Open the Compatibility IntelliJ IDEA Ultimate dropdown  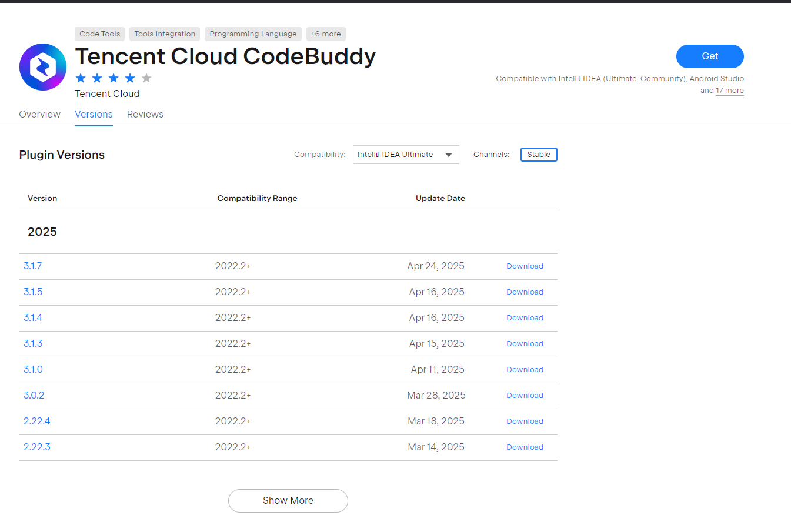coord(406,155)
